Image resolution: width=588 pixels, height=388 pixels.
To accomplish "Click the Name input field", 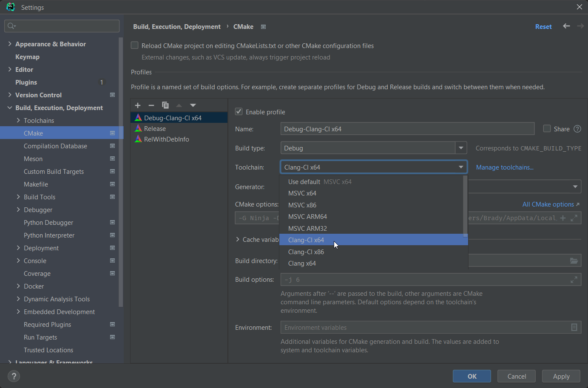I will 407,129.
